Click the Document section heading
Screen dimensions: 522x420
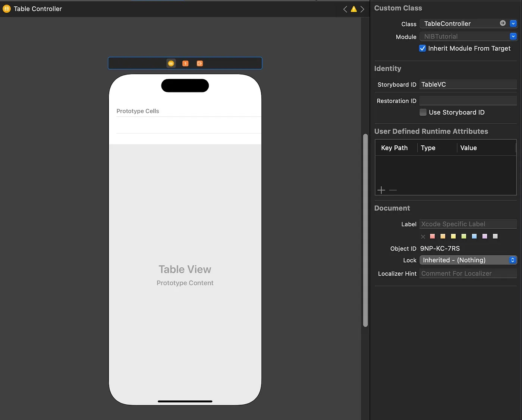[392, 208]
